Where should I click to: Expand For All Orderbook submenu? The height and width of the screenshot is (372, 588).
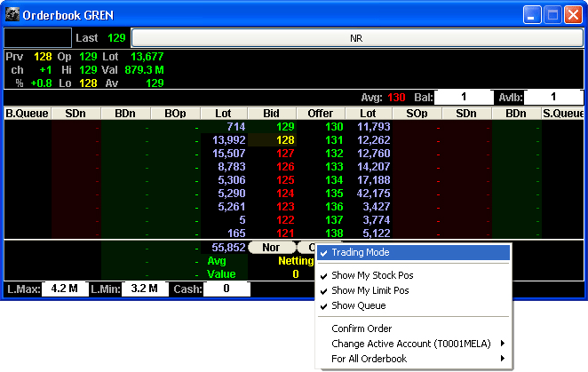click(x=413, y=359)
